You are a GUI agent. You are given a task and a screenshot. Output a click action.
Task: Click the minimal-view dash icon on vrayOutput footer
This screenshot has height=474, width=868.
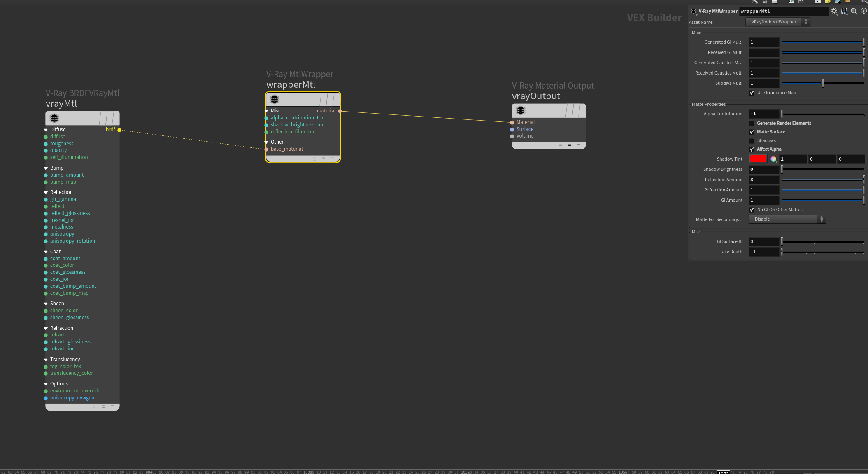[579, 145]
